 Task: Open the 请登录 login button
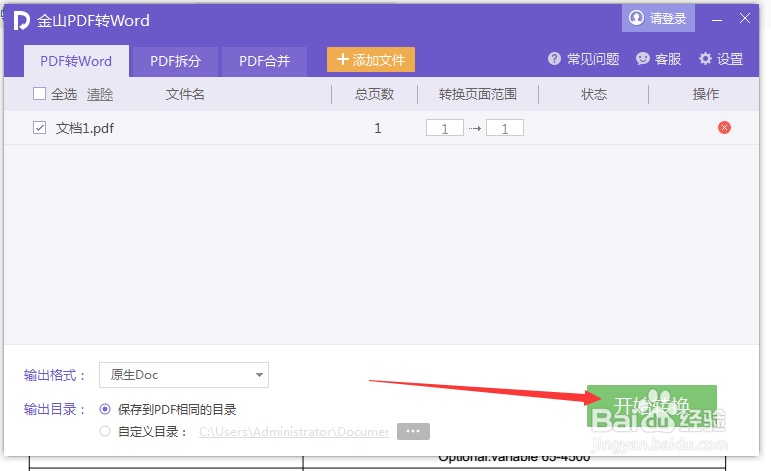tap(658, 18)
